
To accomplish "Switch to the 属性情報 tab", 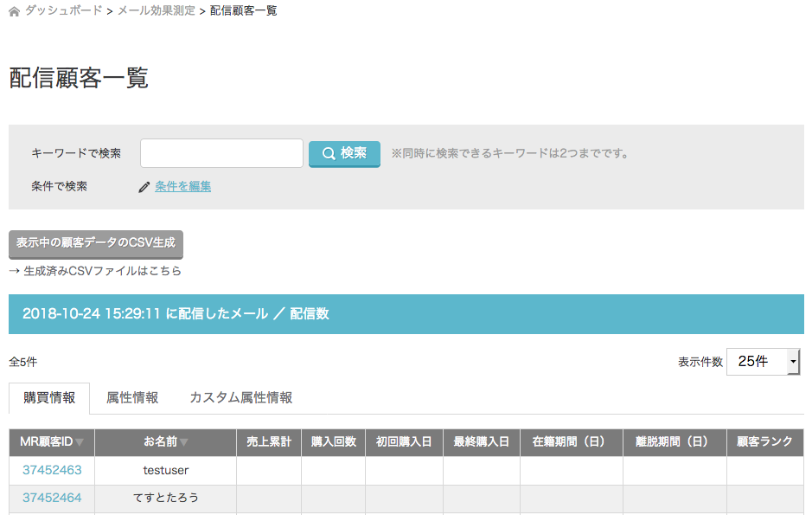I will pos(132,398).
